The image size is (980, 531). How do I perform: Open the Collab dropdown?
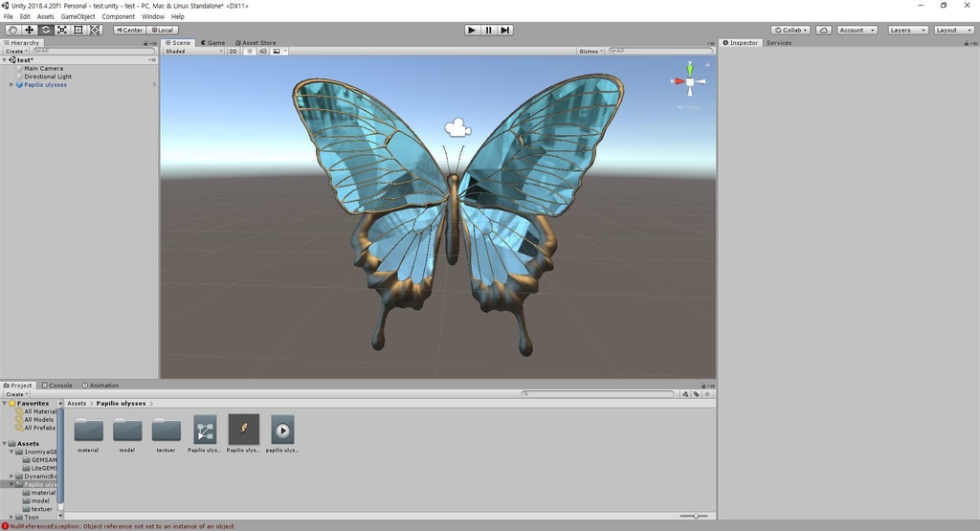791,30
